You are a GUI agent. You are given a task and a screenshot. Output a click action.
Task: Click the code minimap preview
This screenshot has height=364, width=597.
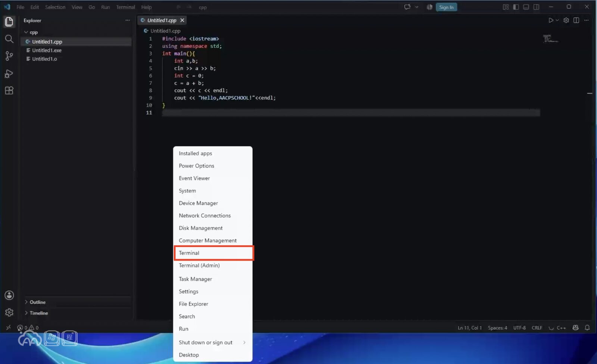[x=550, y=38]
